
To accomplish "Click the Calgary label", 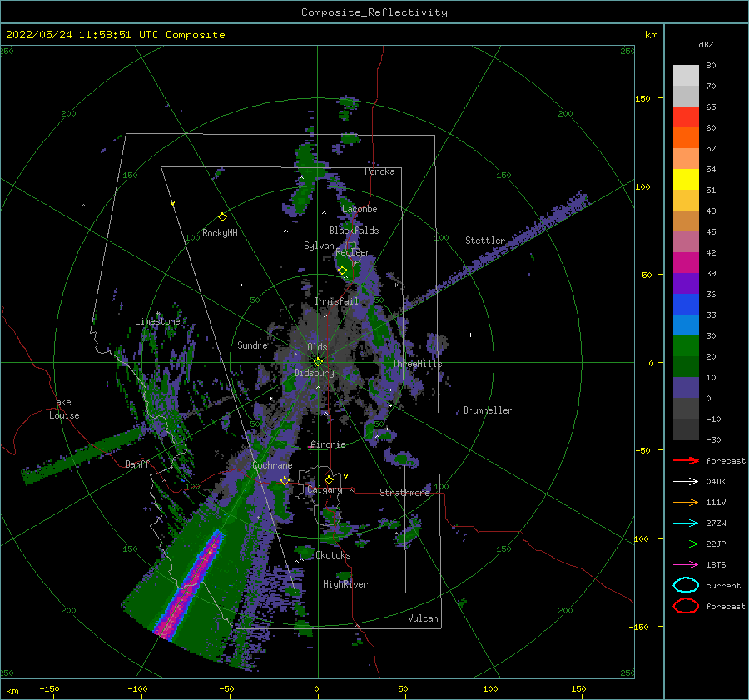I will point(325,489).
